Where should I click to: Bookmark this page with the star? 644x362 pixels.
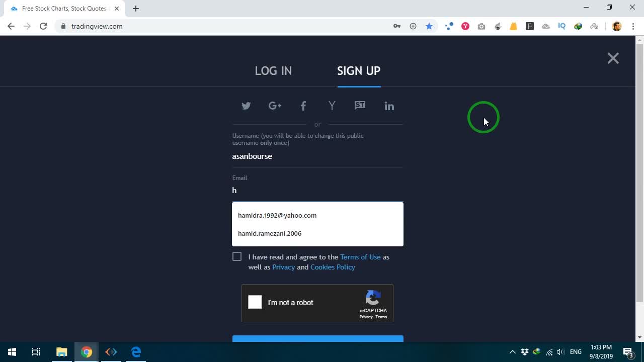coord(429,26)
